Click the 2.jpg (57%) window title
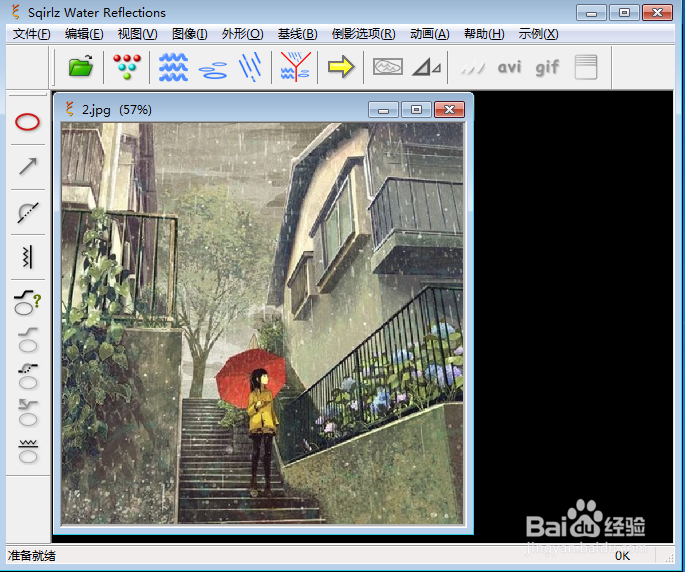 (117, 110)
